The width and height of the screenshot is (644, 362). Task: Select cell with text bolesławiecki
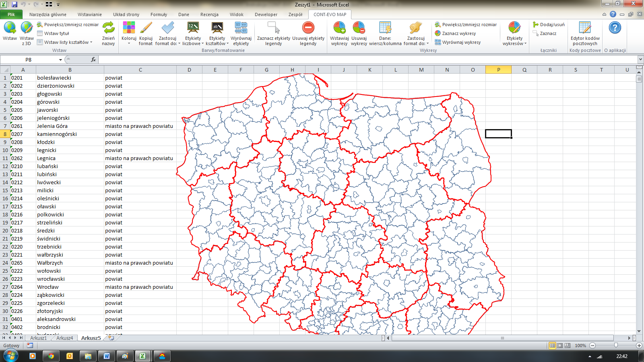[x=70, y=78]
